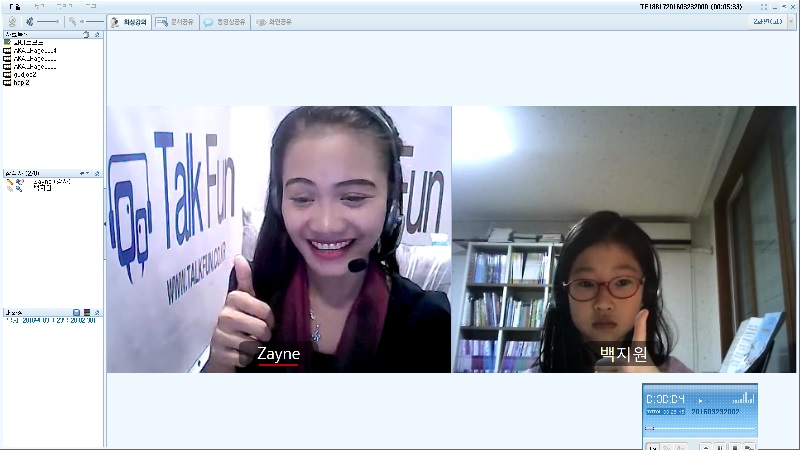The height and width of the screenshot is (450, 800).
Task: Click the speaker volume icon
Action: pyautogui.click(x=30, y=21)
